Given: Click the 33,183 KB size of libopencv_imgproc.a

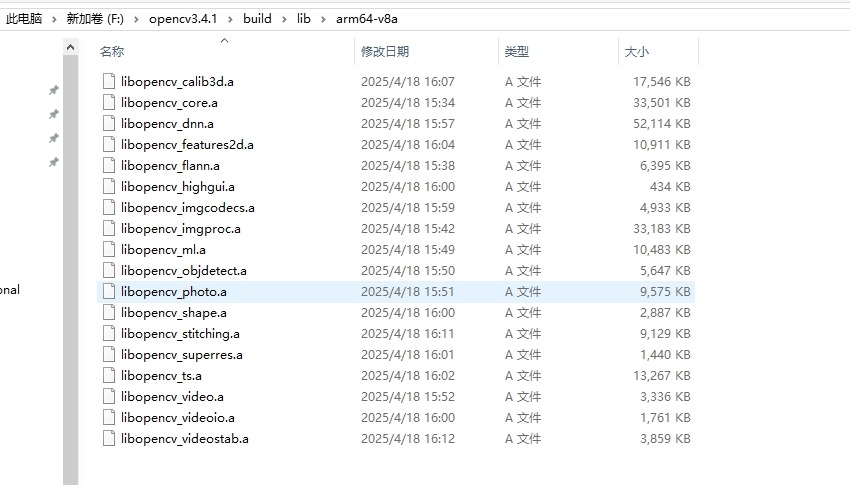Looking at the screenshot, I should [x=662, y=229].
